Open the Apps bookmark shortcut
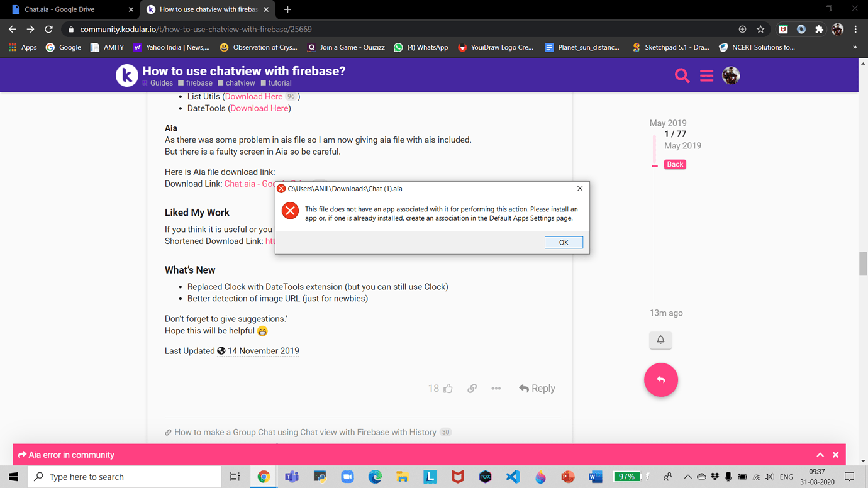Viewport: 868px width, 488px height. 23,47
